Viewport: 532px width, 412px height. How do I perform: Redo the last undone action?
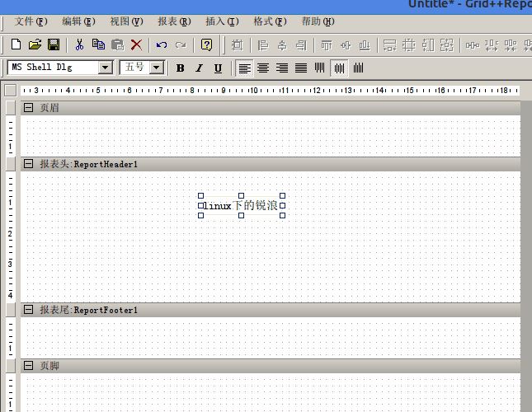click(181, 44)
